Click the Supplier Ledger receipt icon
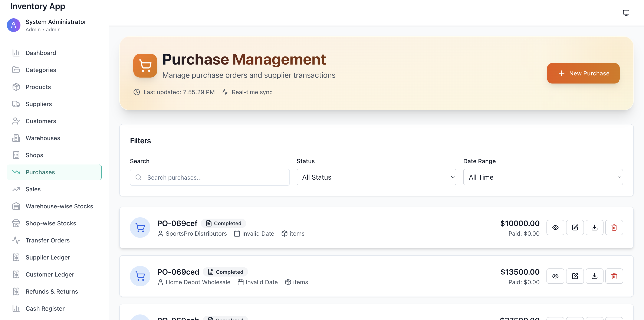Image resolution: width=644 pixels, height=320 pixels. pos(16,257)
